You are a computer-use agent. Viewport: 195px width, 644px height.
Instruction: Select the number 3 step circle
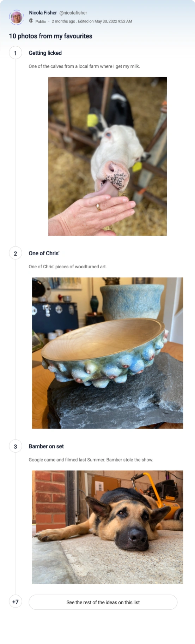[15, 446]
